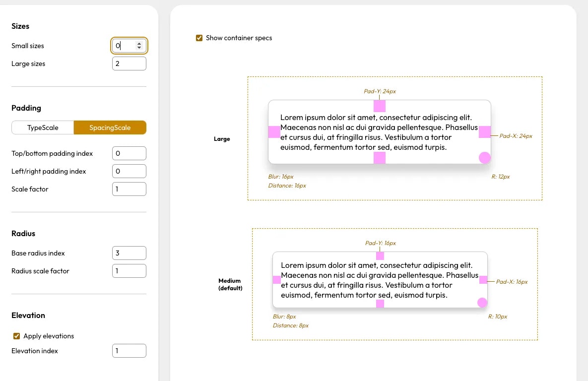Viewport: 588px width, 381px height.
Task: Select the SpacingScale padding option
Action: pos(110,127)
